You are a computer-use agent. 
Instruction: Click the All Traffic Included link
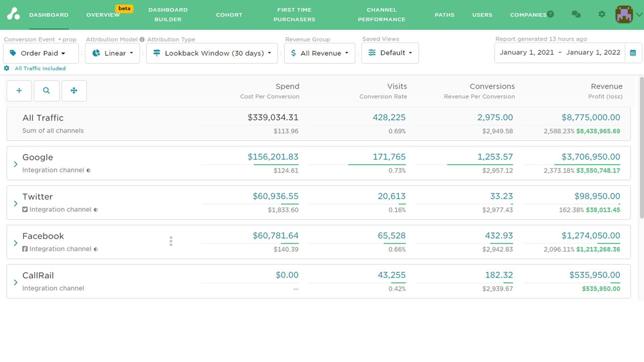40,68
